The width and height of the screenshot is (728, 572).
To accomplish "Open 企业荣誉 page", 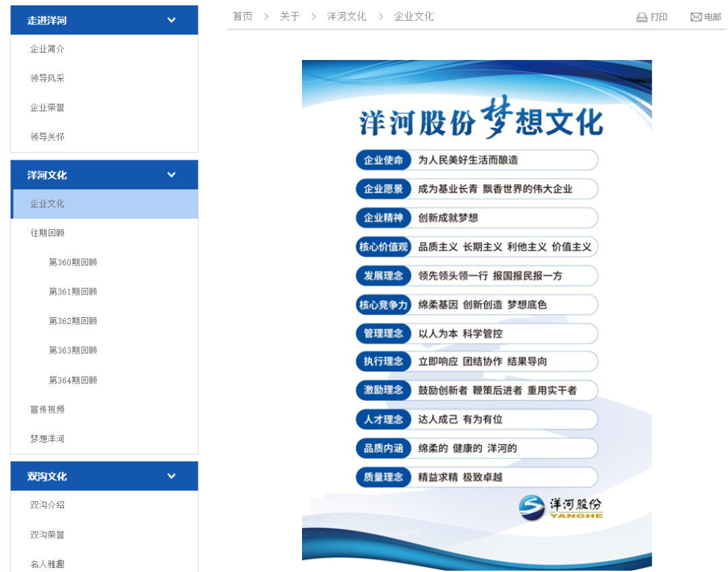I will 47,108.
